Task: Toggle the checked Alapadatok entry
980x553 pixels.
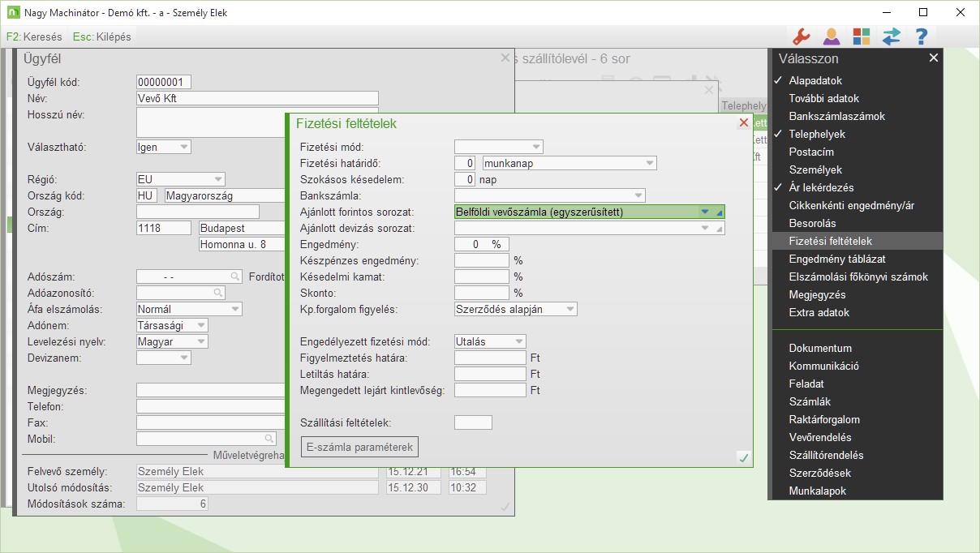Action: pos(815,80)
